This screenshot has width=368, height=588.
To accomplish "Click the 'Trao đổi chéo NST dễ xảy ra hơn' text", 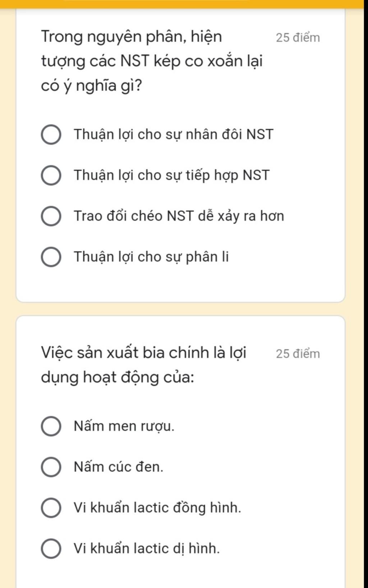I will tap(179, 216).
